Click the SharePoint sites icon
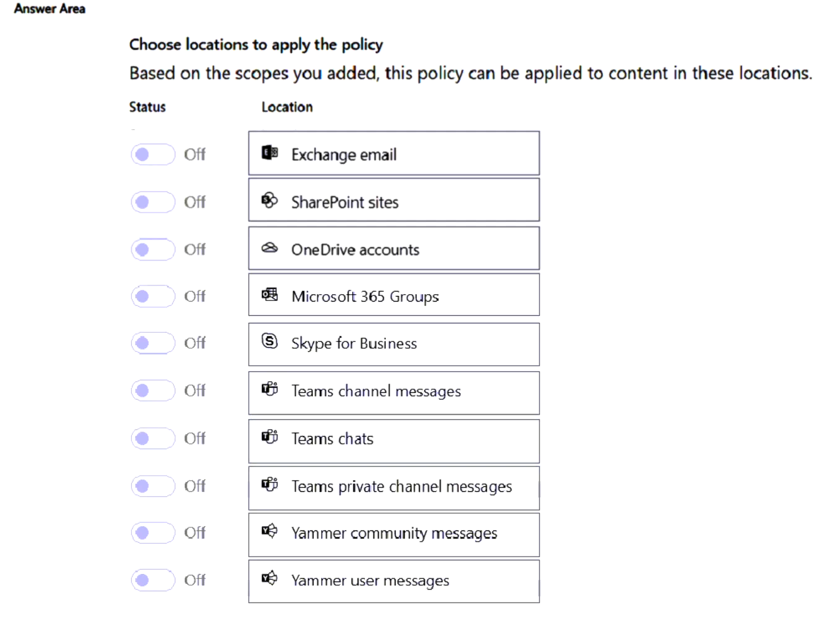The width and height of the screenshot is (840, 643). 269,200
